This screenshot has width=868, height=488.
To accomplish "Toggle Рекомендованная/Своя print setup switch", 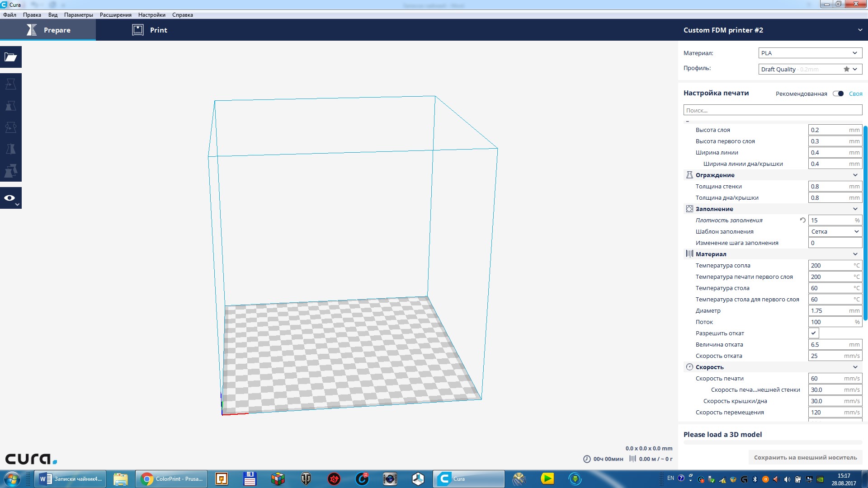I will coord(838,94).
